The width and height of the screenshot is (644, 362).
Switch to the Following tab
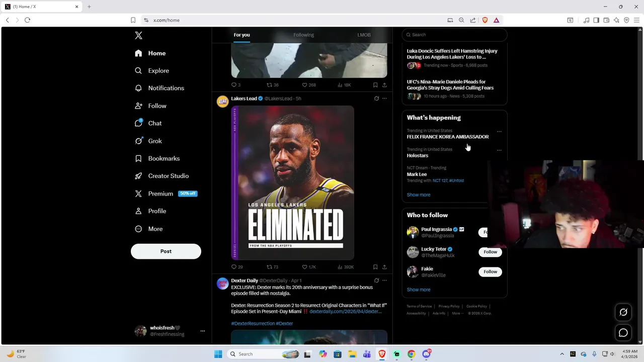point(303,35)
